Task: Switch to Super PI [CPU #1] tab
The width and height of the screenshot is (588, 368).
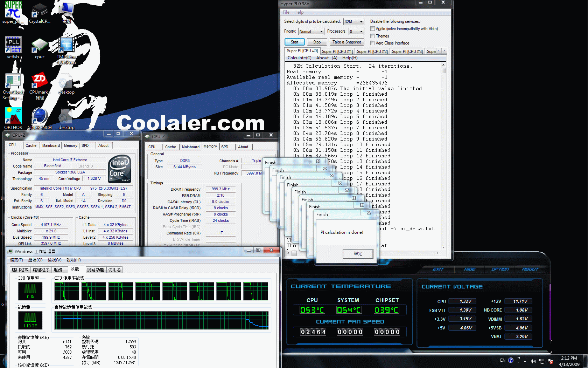Action: point(337,52)
